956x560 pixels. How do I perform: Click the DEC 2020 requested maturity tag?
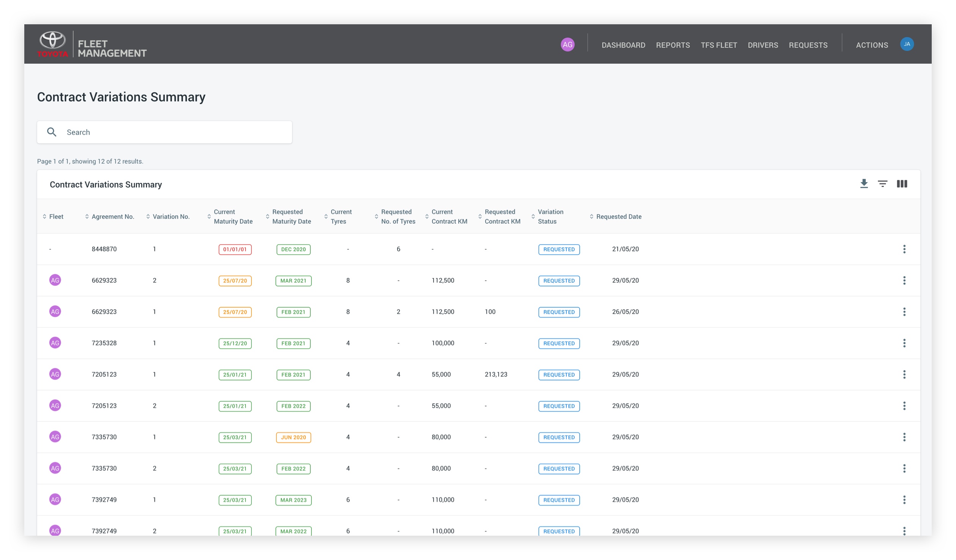[x=293, y=249]
